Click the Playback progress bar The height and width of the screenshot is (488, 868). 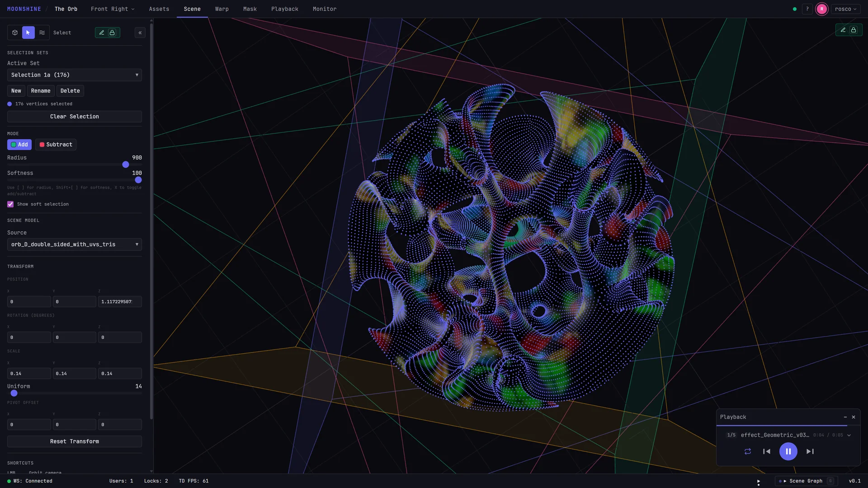(x=788, y=426)
